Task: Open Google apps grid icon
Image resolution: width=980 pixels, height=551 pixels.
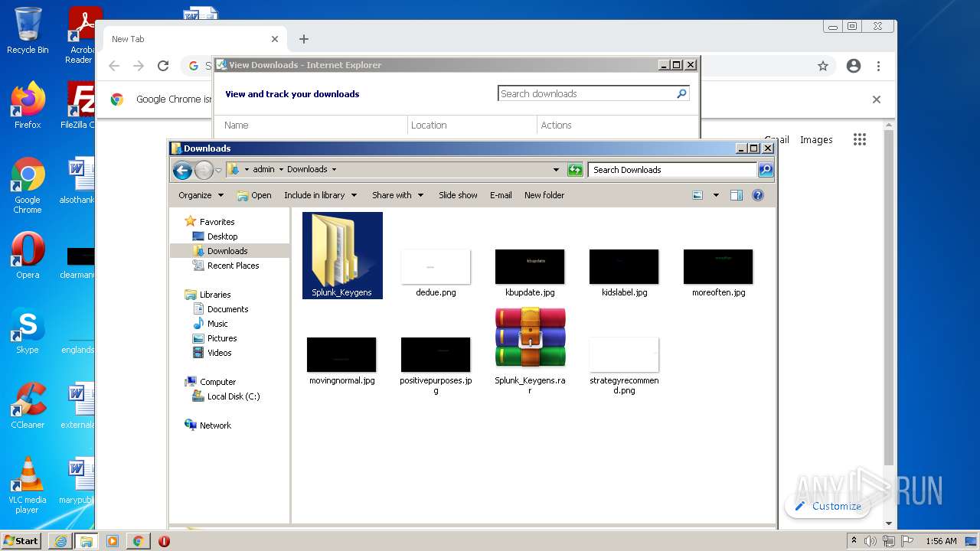Action: click(x=860, y=139)
